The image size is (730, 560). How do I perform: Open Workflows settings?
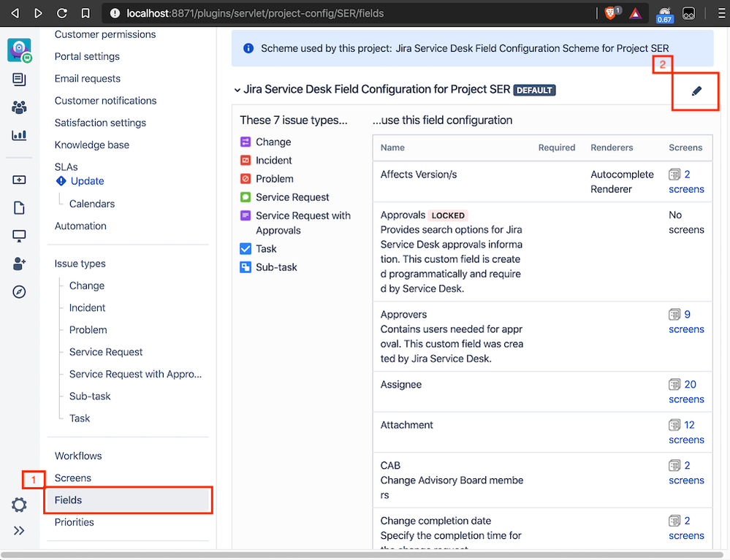tap(78, 456)
